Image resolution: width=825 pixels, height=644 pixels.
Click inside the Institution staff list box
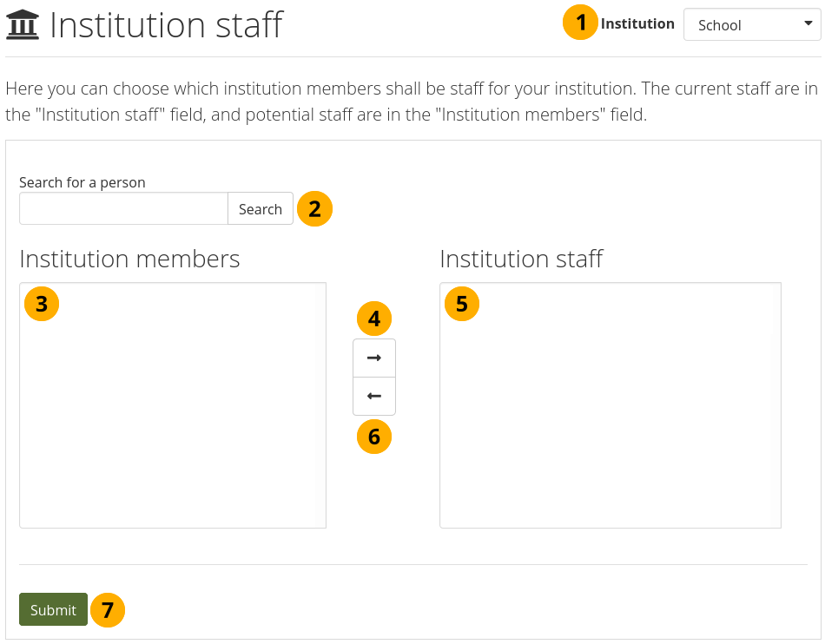(x=610, y=417)
